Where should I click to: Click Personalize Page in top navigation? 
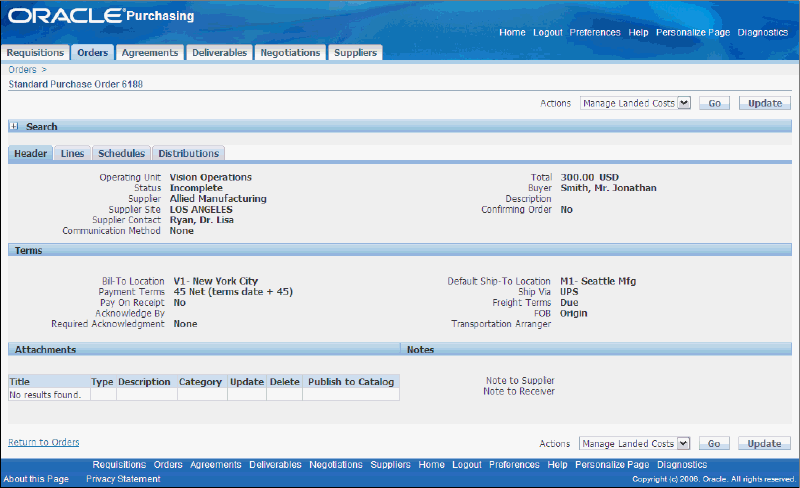click(693, 32)
